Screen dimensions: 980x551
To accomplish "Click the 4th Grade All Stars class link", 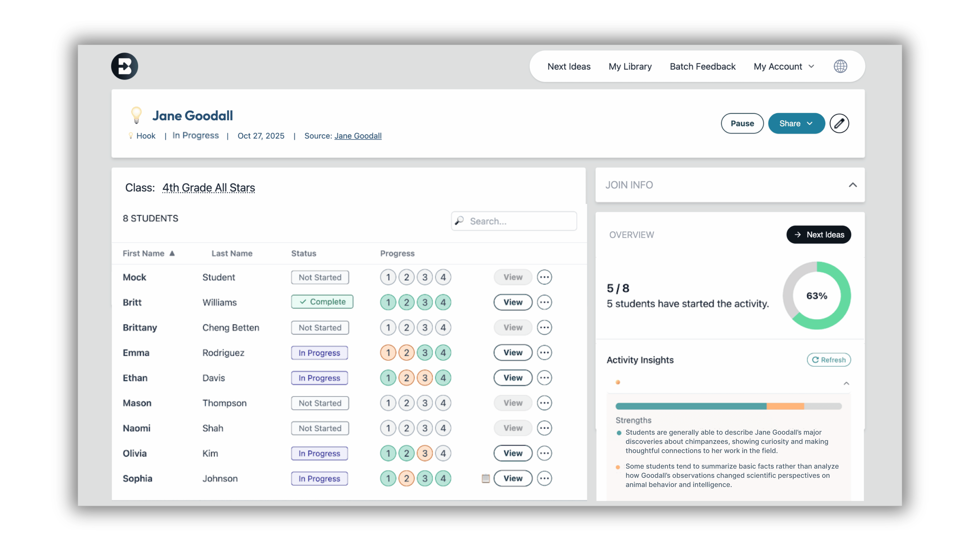I will point(209,188).
